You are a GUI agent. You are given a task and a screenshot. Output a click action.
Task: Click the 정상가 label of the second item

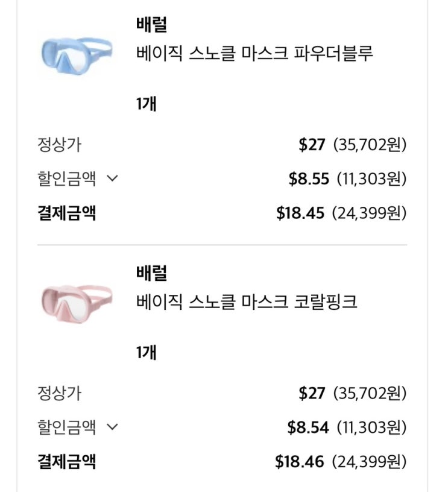click(58, 394)
